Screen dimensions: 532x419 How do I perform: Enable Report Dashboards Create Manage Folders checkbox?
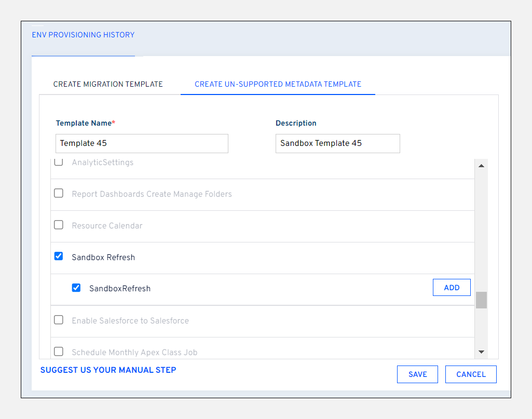coord(59,194)
